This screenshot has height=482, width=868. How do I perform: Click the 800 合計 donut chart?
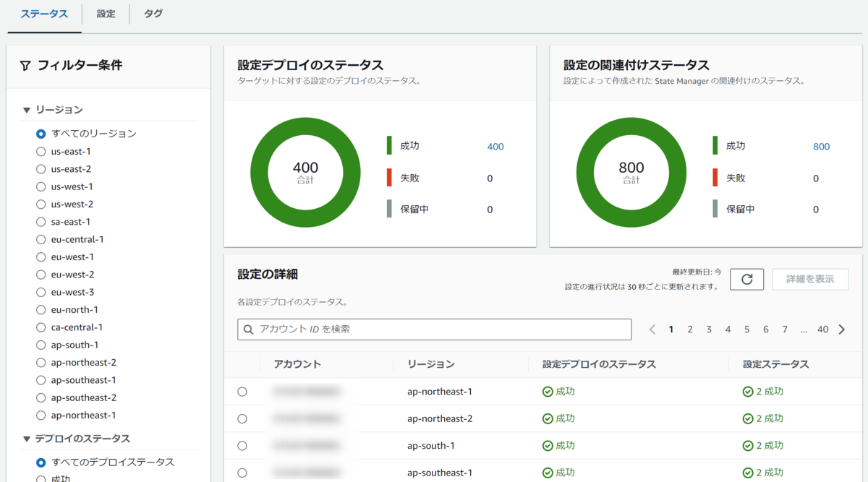tap(631, 172)
